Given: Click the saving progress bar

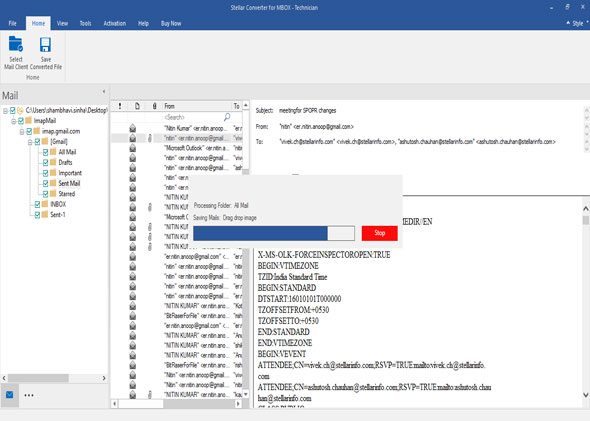Looking at the screenshot, I should click(274, 233).
